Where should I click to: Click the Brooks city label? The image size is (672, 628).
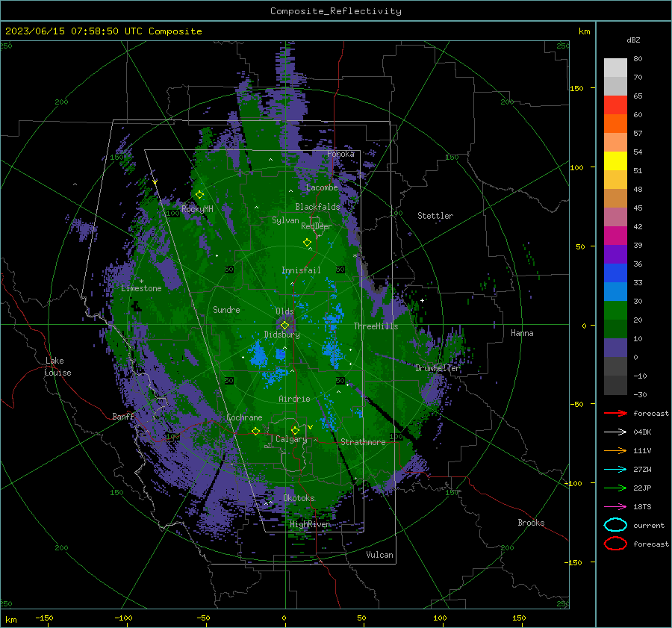point(531,523)
